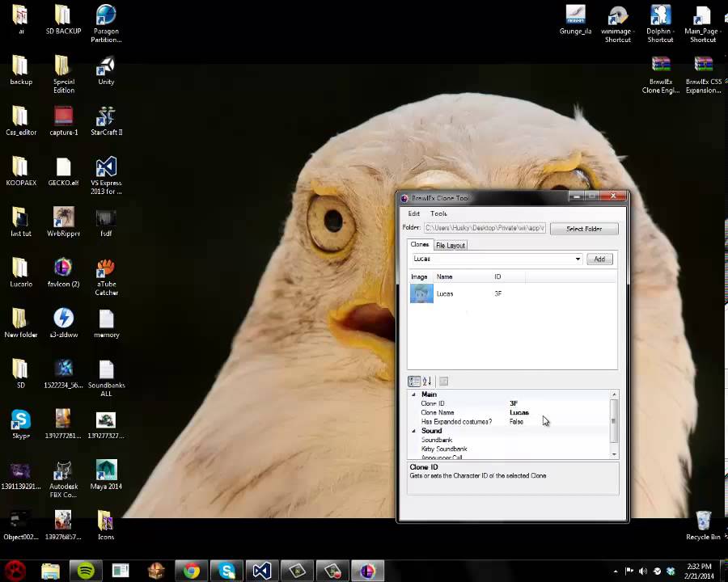The width and height of the screenshot is (728, 582).
Task: Collapse the Main property category
Action: tap(413, 394)
